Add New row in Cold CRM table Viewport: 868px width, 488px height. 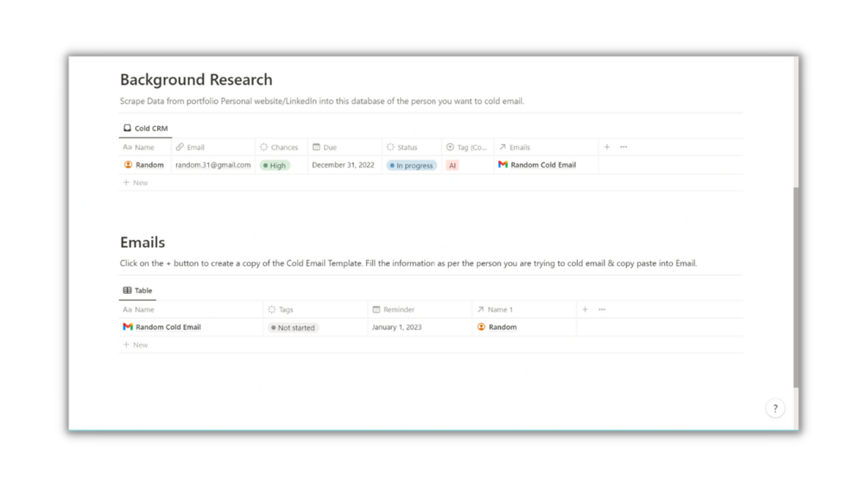tap(136, 182)
